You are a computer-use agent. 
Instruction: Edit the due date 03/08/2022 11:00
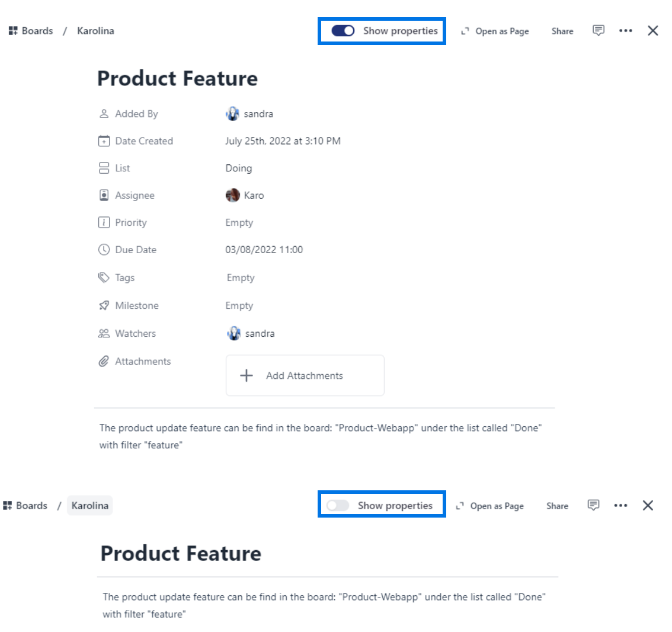(264, 250)
